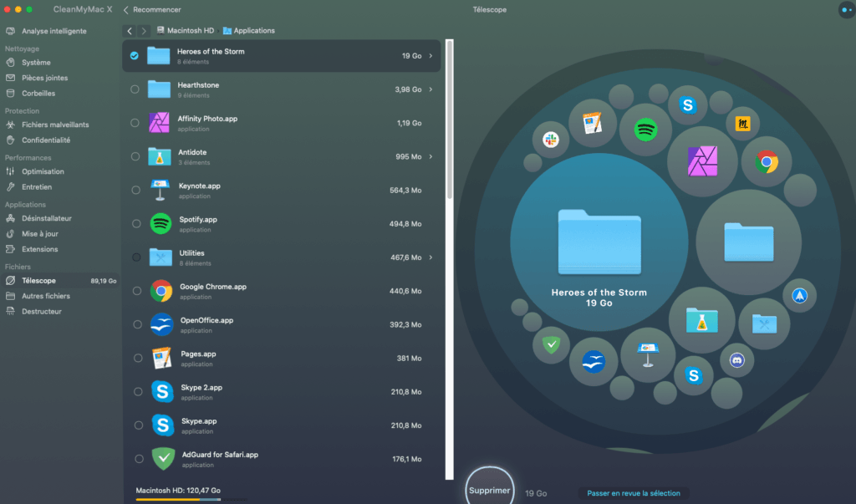Select the Antidote folder checkbox
The image size is (856, 504).
pyautogui.click(x=135, y=156)
